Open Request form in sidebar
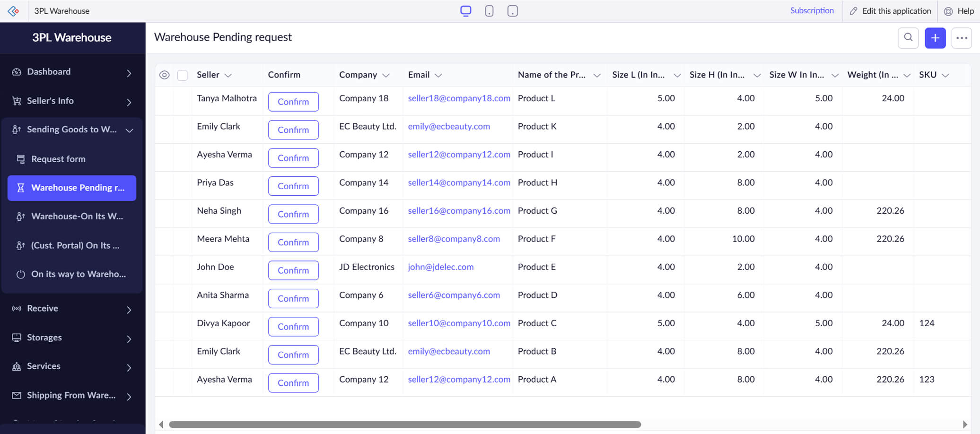Image resolution: width=980 pixels, height=434 pixels. [x=58, y=159]
